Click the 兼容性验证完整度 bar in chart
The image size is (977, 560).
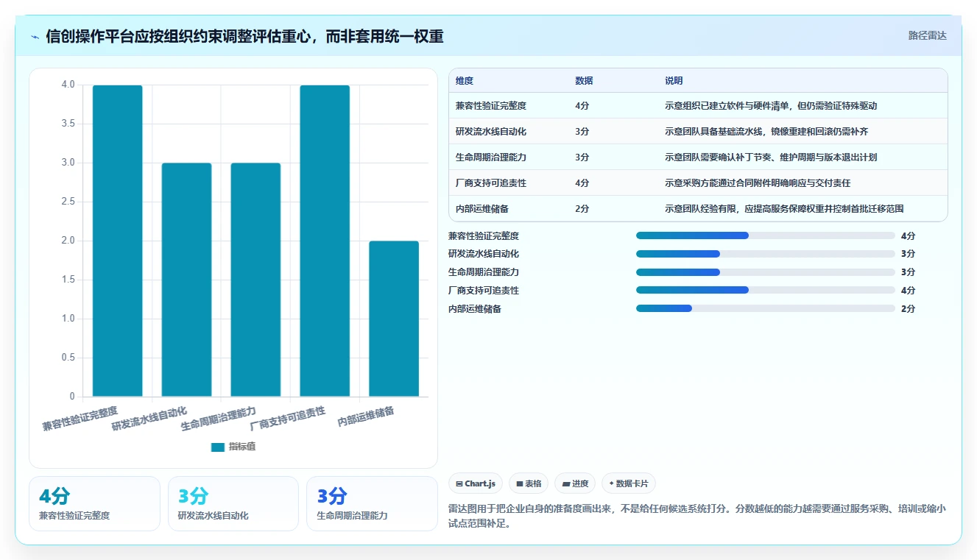118,241
